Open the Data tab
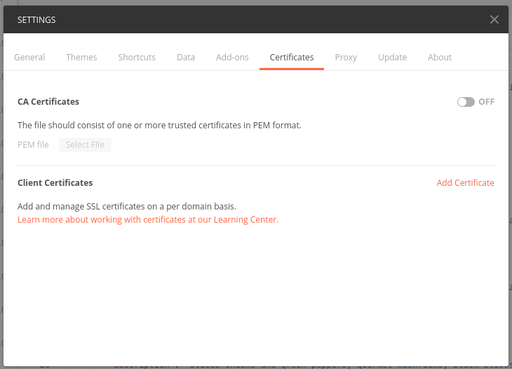 186,57
